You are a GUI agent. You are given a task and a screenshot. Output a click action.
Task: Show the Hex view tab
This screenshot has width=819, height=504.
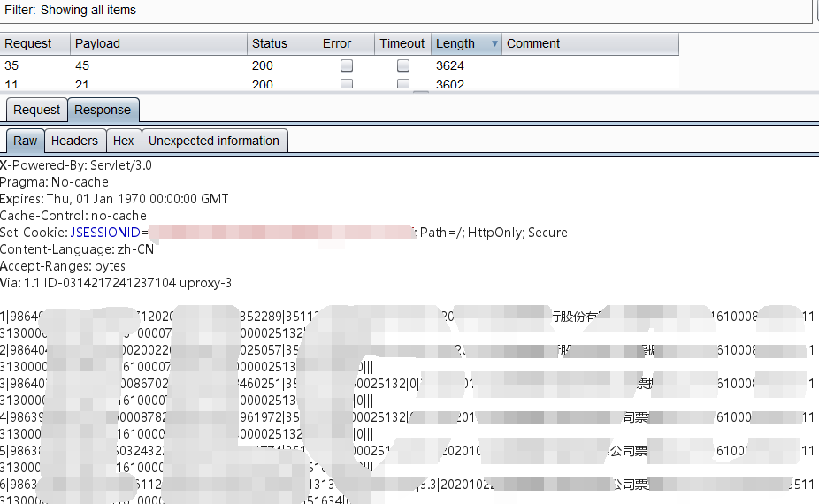coord(124,141)
